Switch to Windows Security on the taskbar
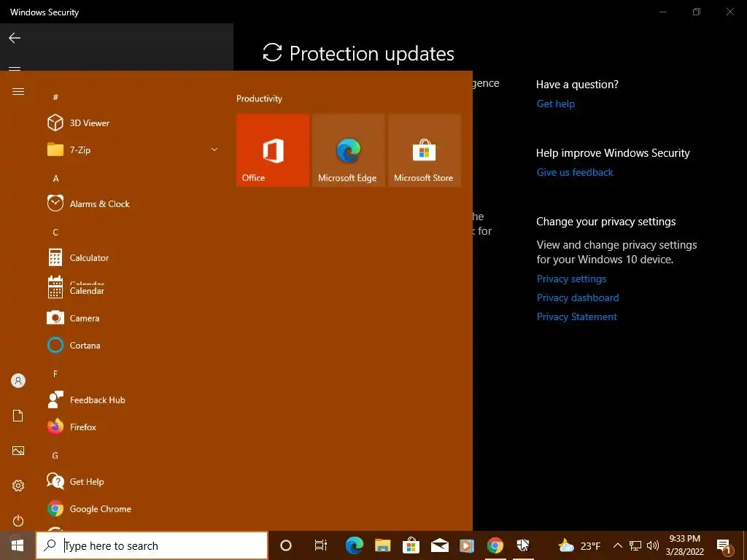The height and width of the screenshot is (560, 747). [522, 545]
